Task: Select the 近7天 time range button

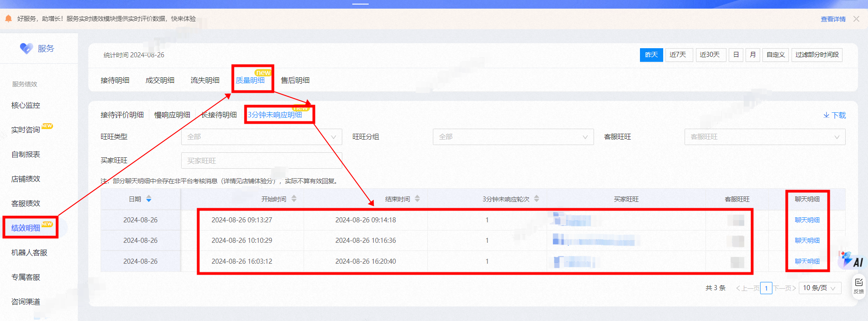Action: pos(679,55)
